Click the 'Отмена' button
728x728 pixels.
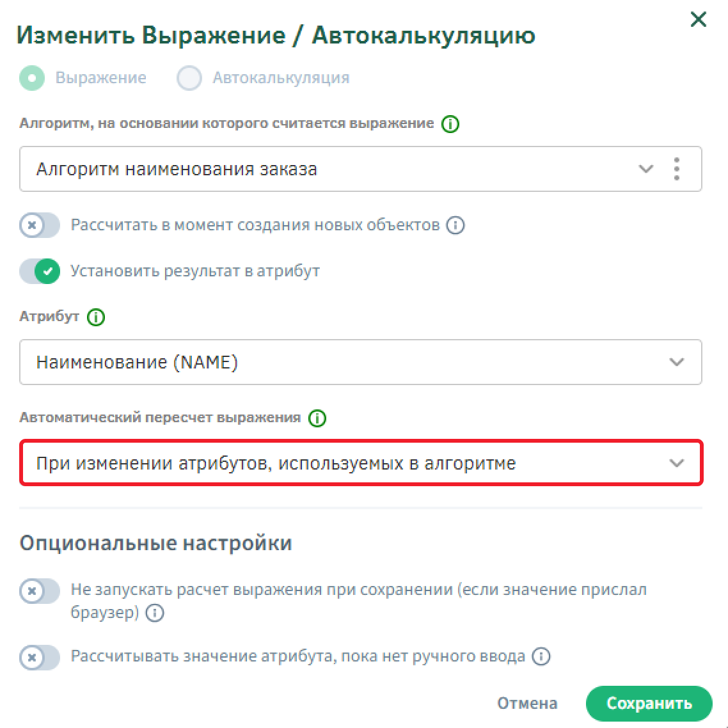(x=527, y=704)
